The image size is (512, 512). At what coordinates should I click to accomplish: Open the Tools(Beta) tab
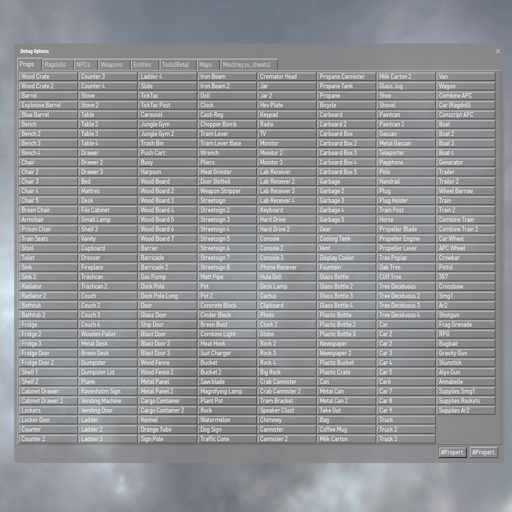coord(178,65)
